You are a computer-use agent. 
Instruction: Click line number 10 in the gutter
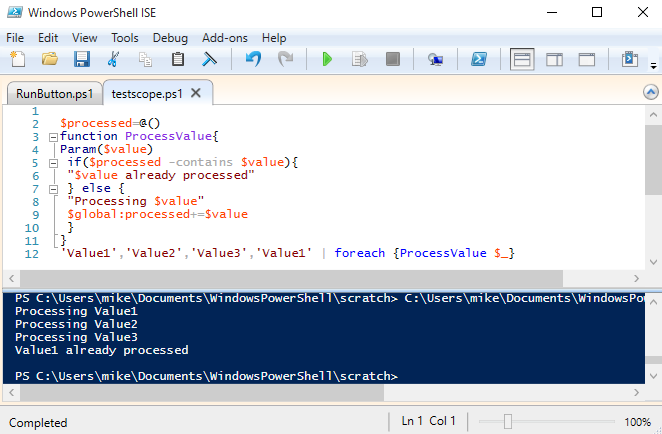[x=32, y=228]
